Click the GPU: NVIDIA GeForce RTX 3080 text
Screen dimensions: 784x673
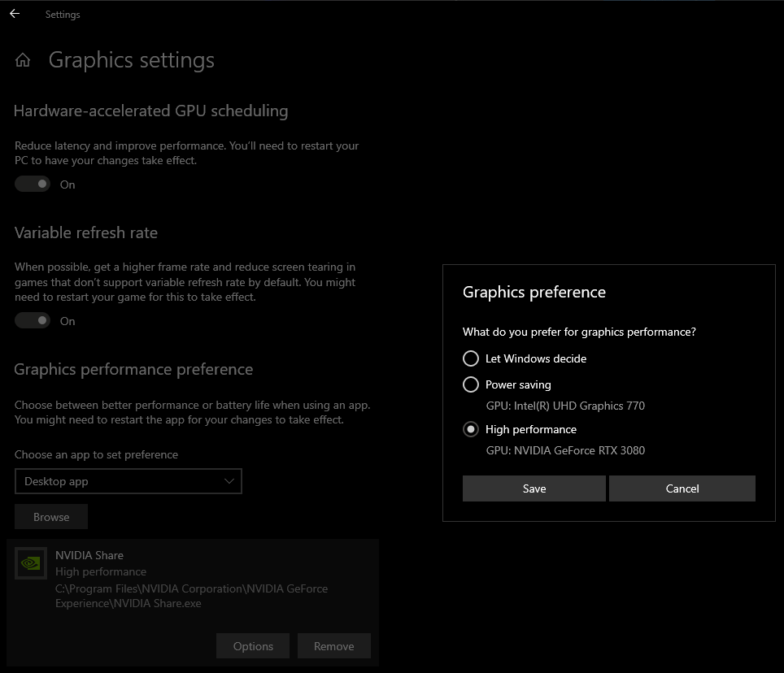565,450
